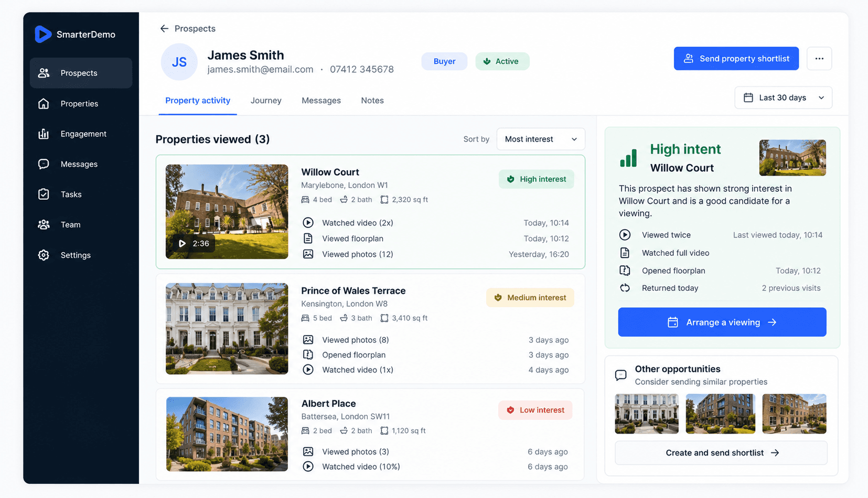868x498 pixels.
Task: Click the phone number 07412 345678
Action: coord(362,69)
